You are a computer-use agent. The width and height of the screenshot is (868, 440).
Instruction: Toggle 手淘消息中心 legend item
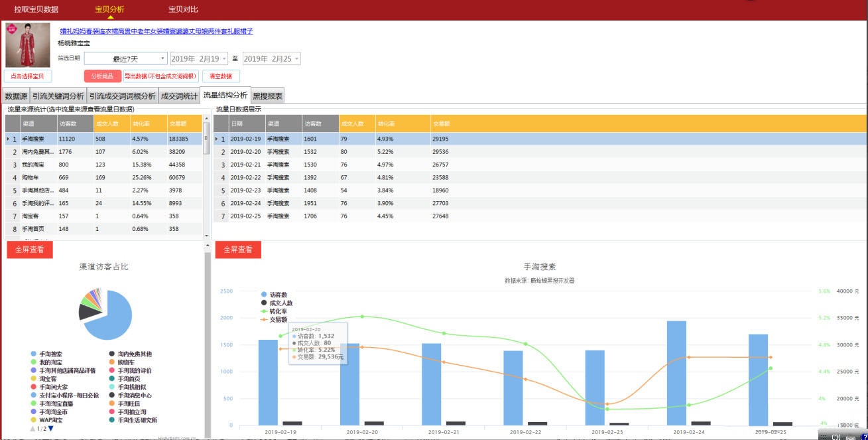tap(131, 396)
